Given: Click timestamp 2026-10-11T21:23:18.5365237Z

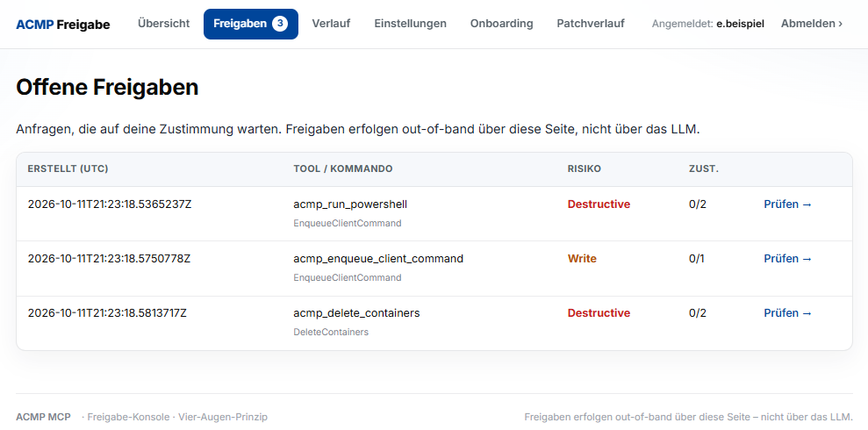Looking at the screenshot, I should (110, 204).
